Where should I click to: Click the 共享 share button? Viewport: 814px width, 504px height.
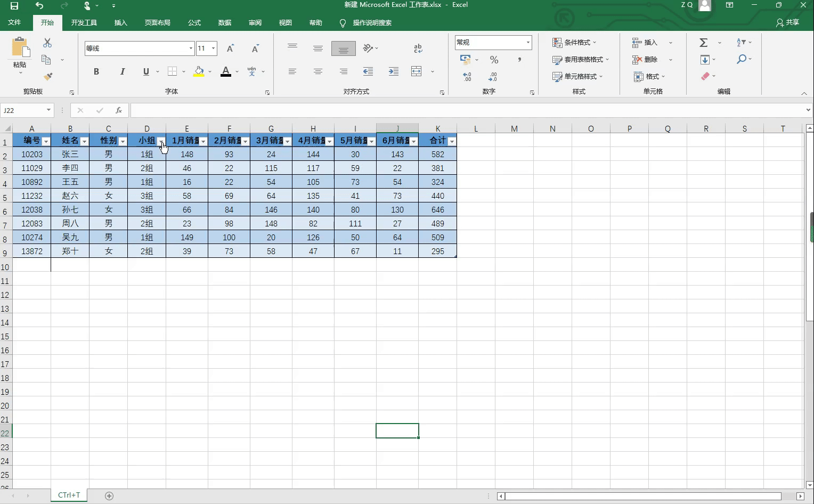click(788, 22)
